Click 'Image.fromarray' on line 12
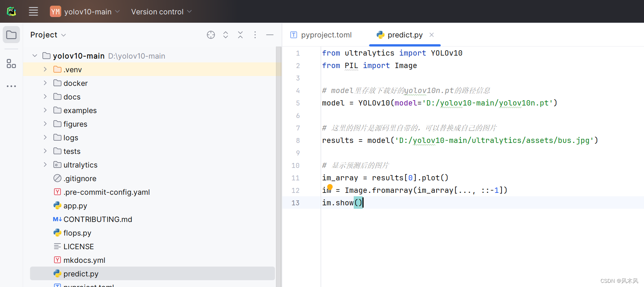Image resolution: width=644 pixels, height=287 pixels. (x=378, y=190)
